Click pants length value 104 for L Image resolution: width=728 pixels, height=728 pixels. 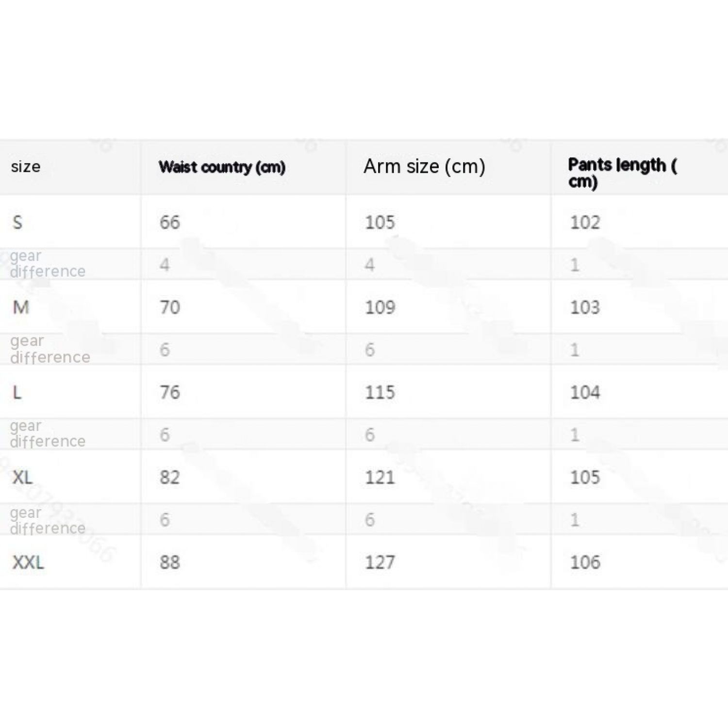tap(585, 392)
